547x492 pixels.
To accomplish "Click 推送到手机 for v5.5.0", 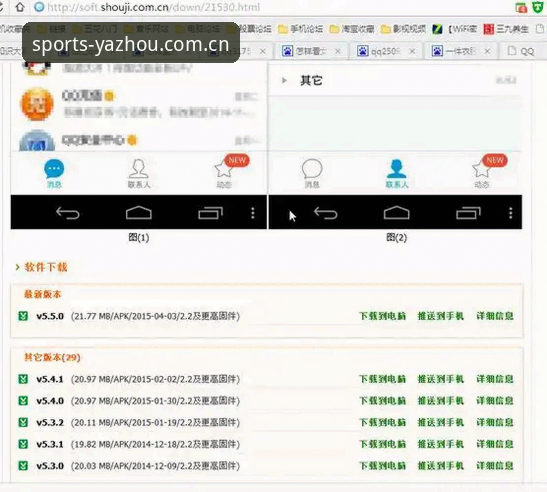I will pyautogui.click(x=441, y=316).
